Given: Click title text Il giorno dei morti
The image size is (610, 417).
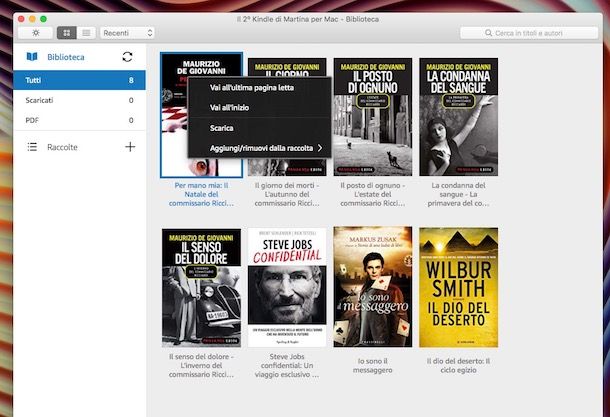Looking at the screenshot, I should tap(287, 194).
